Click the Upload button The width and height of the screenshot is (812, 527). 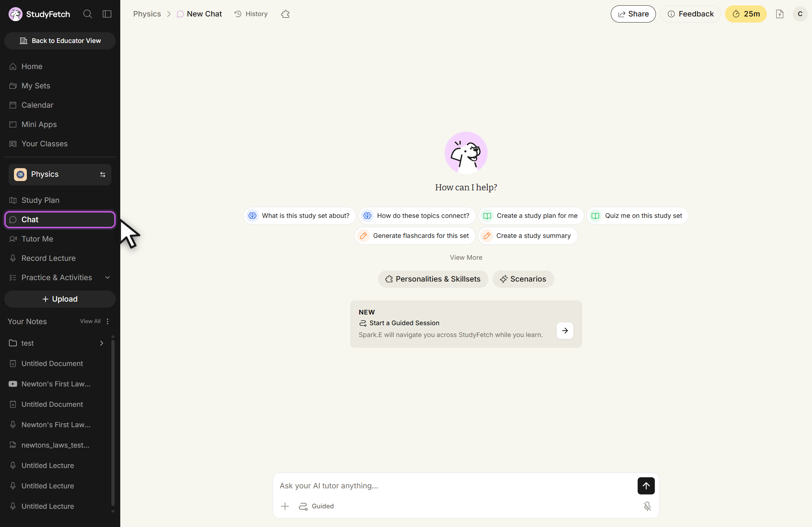pyautogui.click(x=60, y=299)
